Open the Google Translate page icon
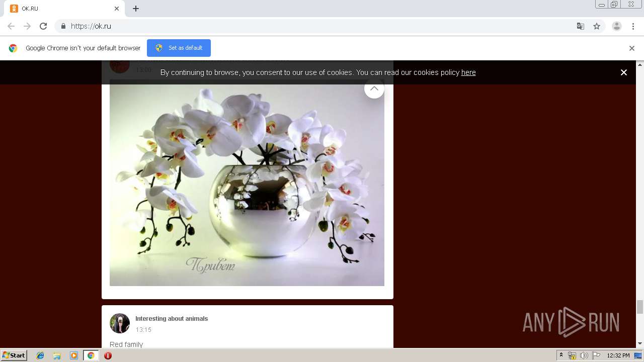 580,26
